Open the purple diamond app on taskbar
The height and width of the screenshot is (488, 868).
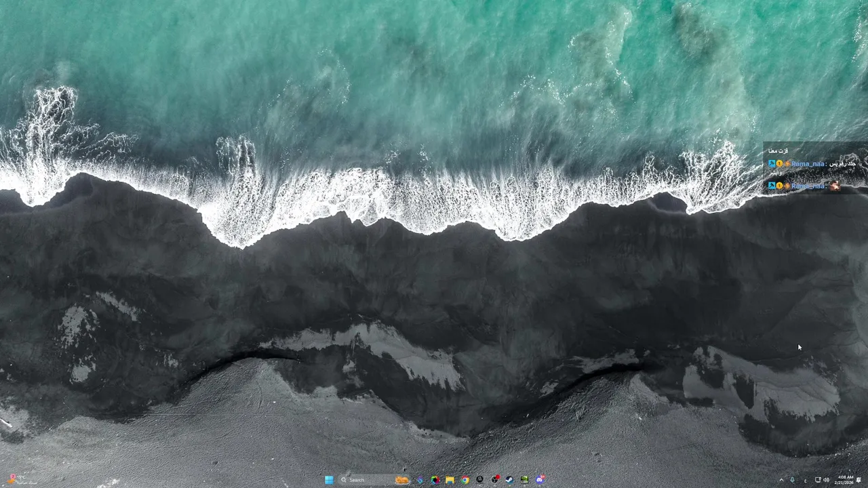420,480
